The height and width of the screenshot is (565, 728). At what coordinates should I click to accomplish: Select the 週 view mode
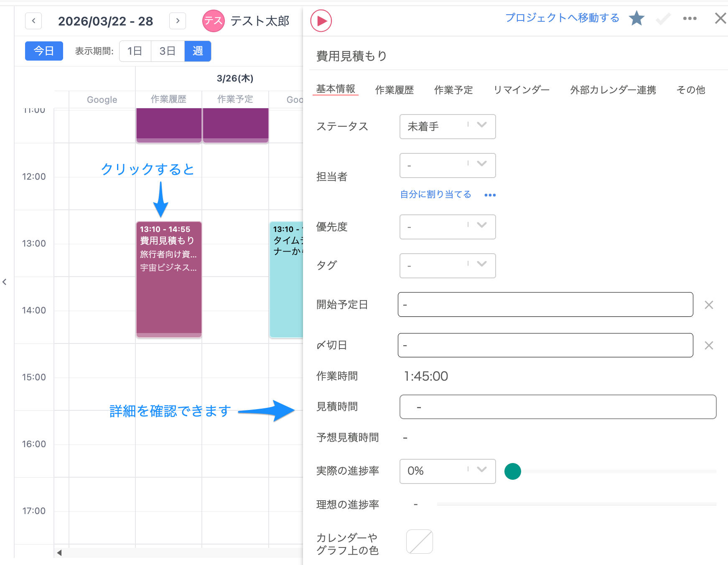coord(198,51)
